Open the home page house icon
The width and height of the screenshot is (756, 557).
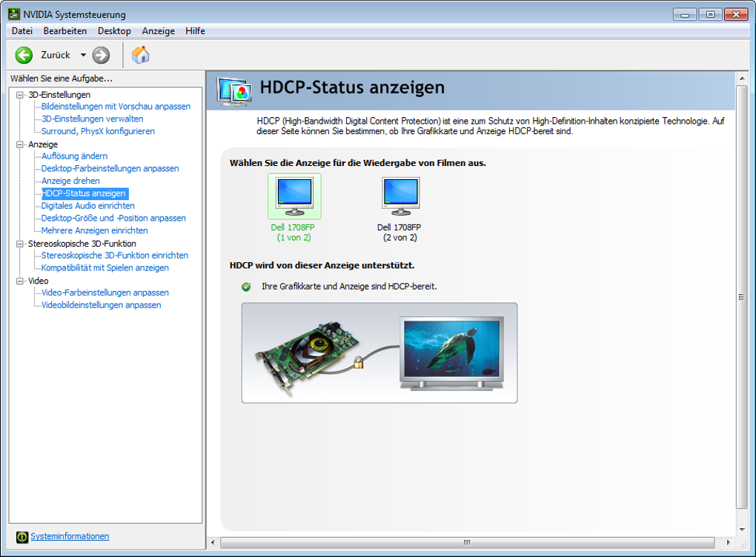pos(140,55)
